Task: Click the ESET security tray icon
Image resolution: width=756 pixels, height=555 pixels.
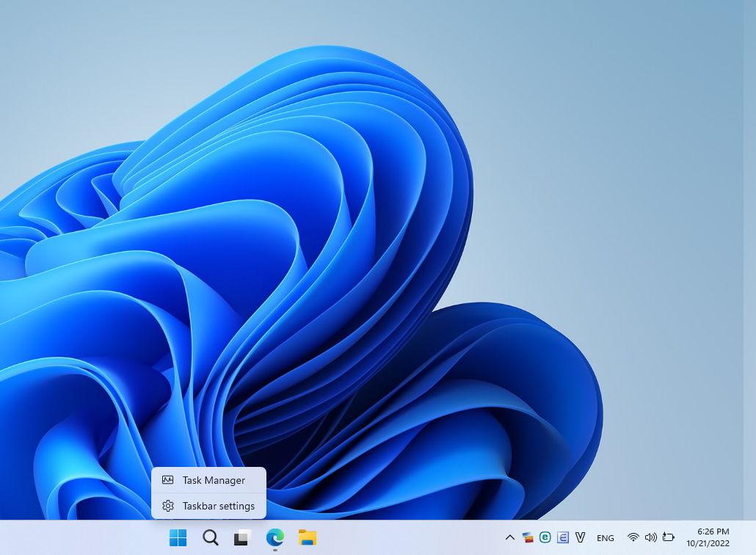Action: click(x=545, y=537)
